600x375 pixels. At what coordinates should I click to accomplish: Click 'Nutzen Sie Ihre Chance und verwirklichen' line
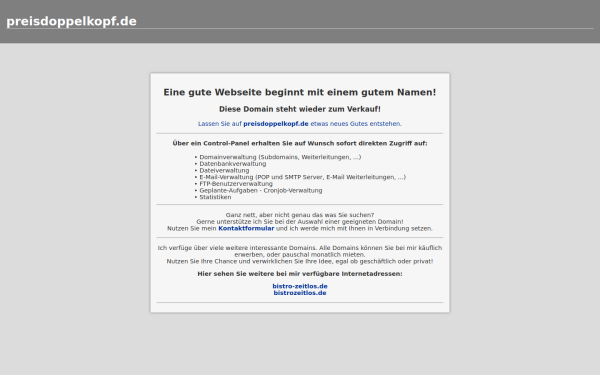[300, 262]
